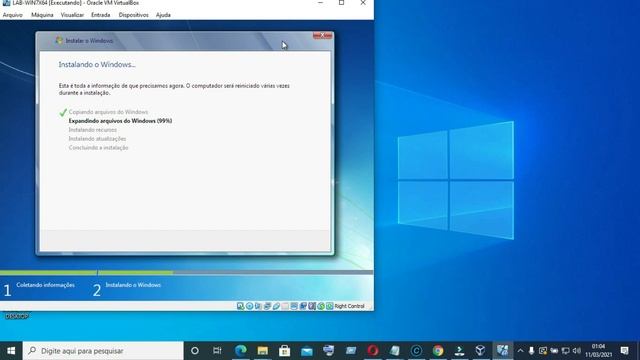640x360 pixels.
Task: Click the Instalando atualizações step
Action: (x=97, y=139)
